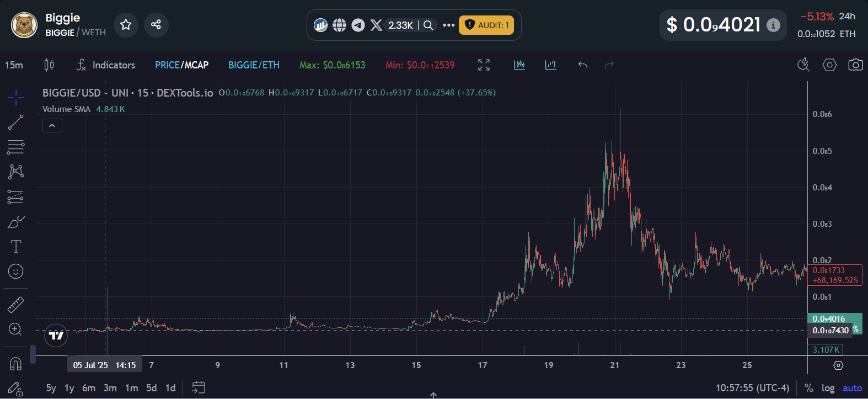
Task: Click the AUDIT: 1 badge button
Action: click(486, 25)
